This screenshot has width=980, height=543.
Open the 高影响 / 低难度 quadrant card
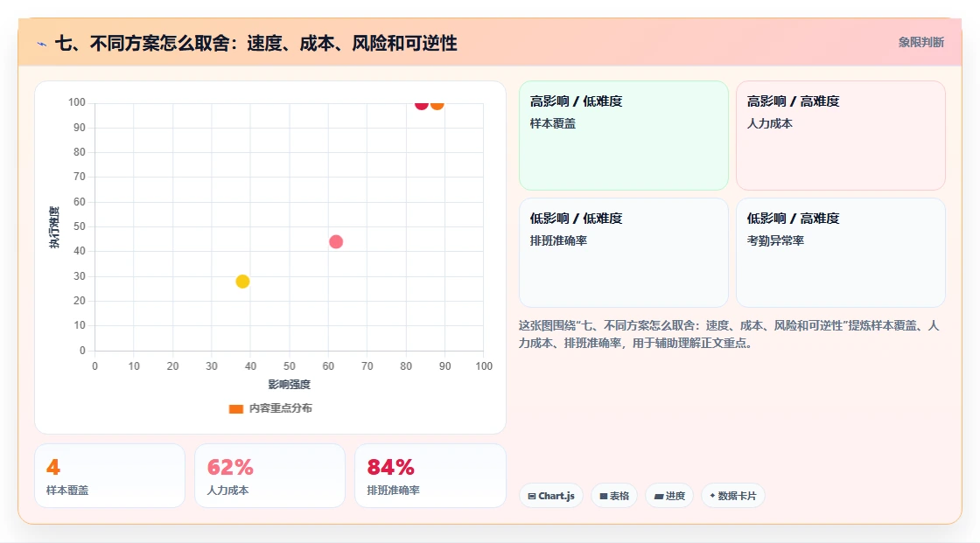(624, 136)
